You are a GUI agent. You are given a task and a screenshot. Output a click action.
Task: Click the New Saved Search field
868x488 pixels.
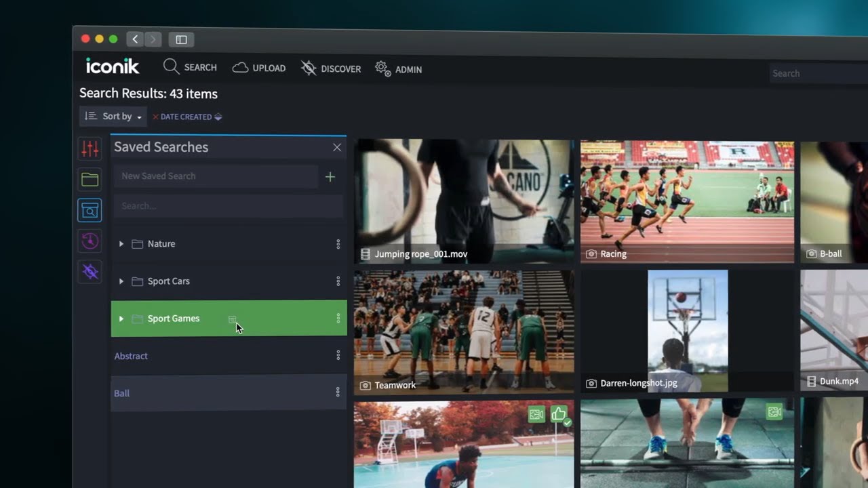click(216, 176)
